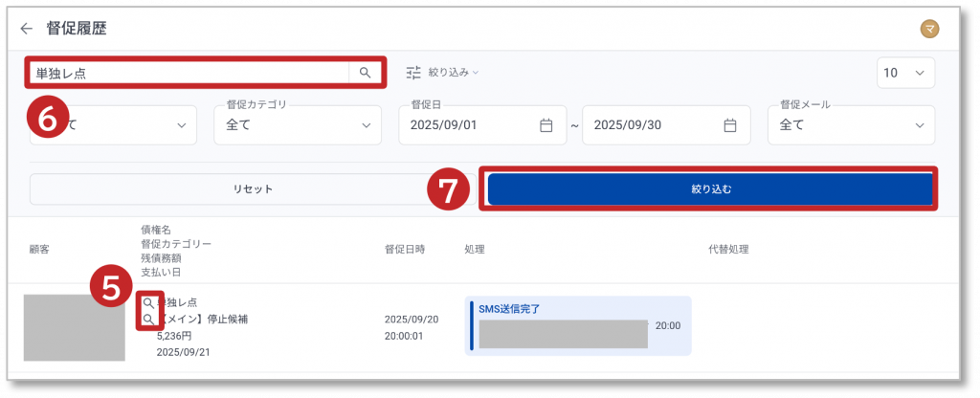Click the magnifier icon beside the 単独レ点 row entry
The width and height of the screenshot is (980, 398).
coord(147,302)
